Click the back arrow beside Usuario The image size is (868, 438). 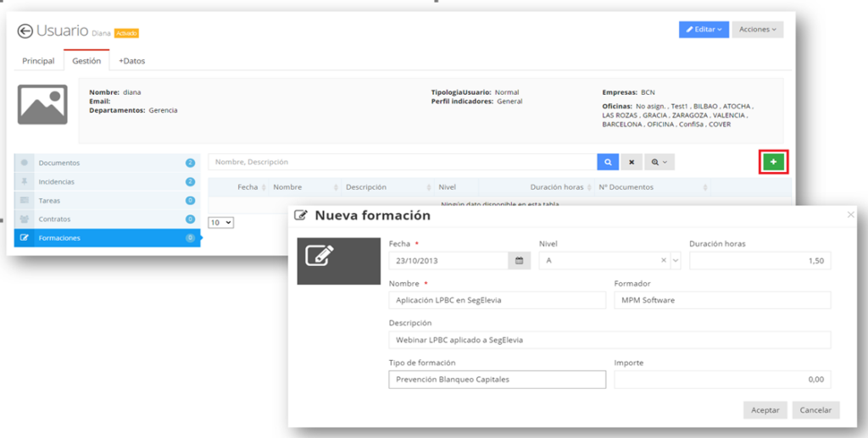25,31
